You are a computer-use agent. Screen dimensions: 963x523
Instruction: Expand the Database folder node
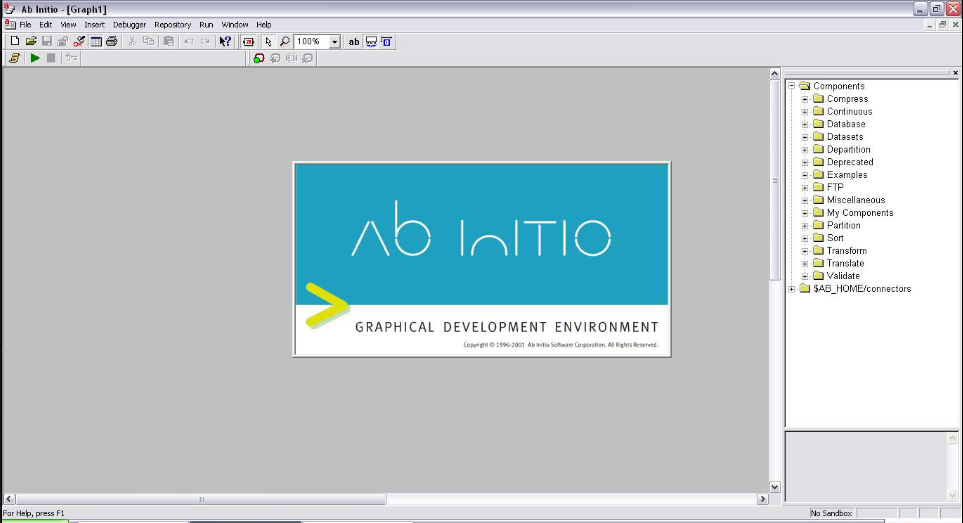pyautogui.click(x=805, y=125)
